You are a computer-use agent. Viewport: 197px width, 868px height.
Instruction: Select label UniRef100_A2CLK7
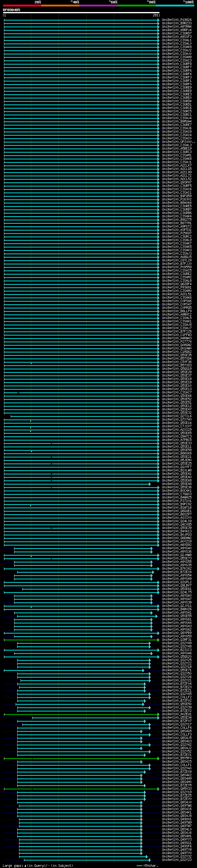177,165
